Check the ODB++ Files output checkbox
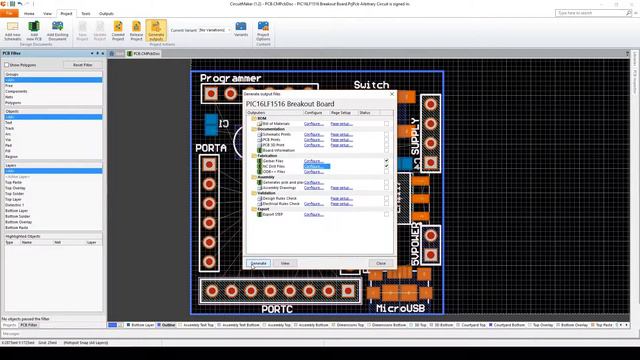640x360 pixels. click(386, 171)
